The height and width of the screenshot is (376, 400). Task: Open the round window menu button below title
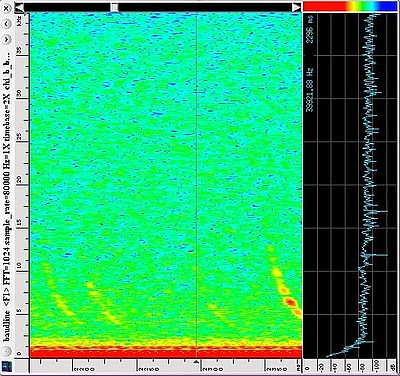click(7, 351)
